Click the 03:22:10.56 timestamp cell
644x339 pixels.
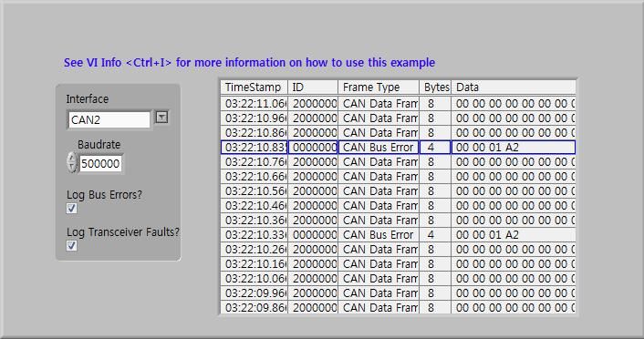pyautogui.click(x=254, y=190)
